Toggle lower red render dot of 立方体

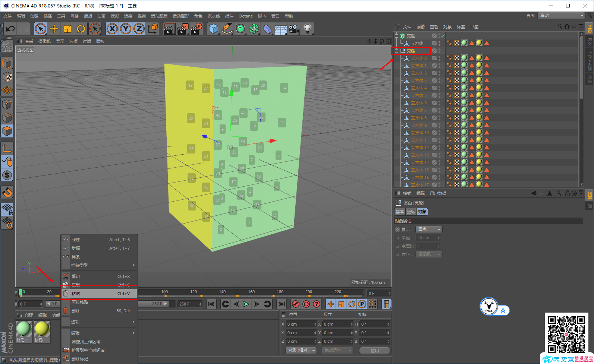point(440,45)
